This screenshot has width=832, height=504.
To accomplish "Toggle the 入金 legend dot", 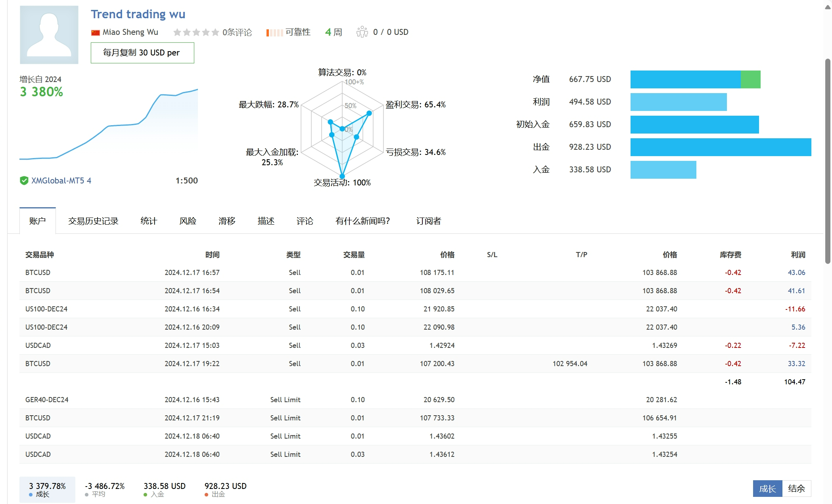I will pos(146,494).
